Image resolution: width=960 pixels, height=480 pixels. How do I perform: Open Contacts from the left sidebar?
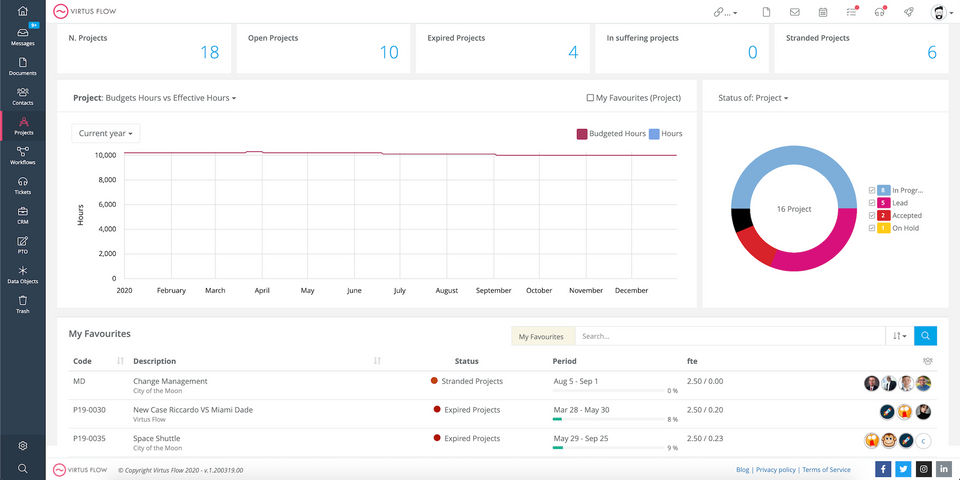(x=22, y=96)
